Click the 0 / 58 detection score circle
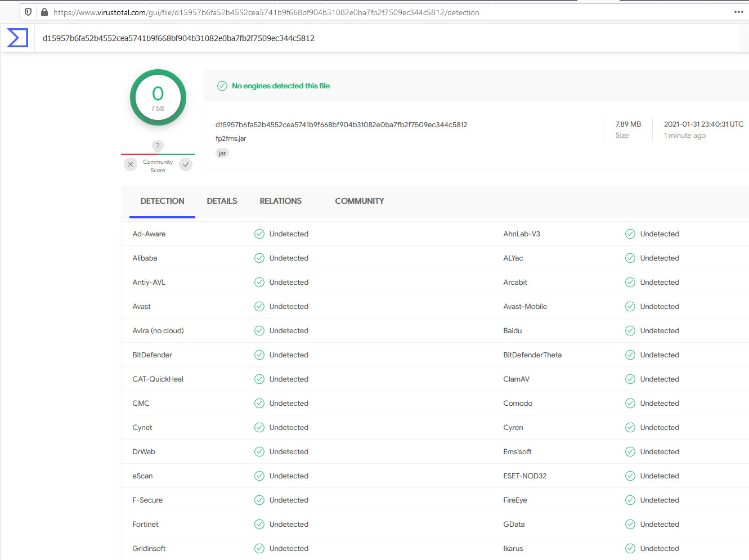Viewport: 749px width, 560px height. pos(158,97)
